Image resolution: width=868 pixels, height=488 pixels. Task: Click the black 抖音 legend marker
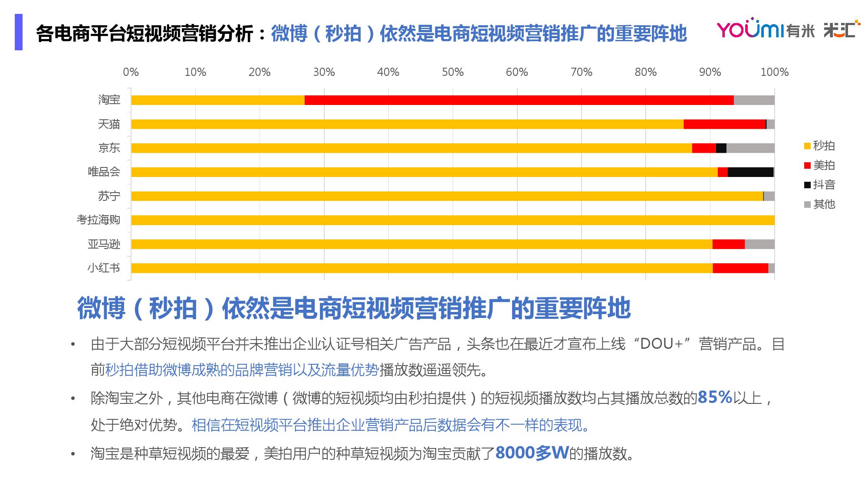click(x=807, y=185)
